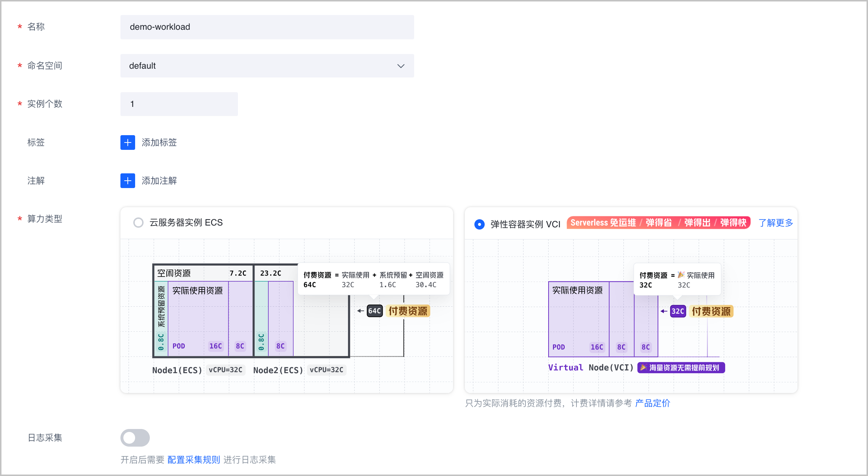This screenshot has width=868, height=476.
Task: Open the 产品定价 link
Action: (652, 403)
